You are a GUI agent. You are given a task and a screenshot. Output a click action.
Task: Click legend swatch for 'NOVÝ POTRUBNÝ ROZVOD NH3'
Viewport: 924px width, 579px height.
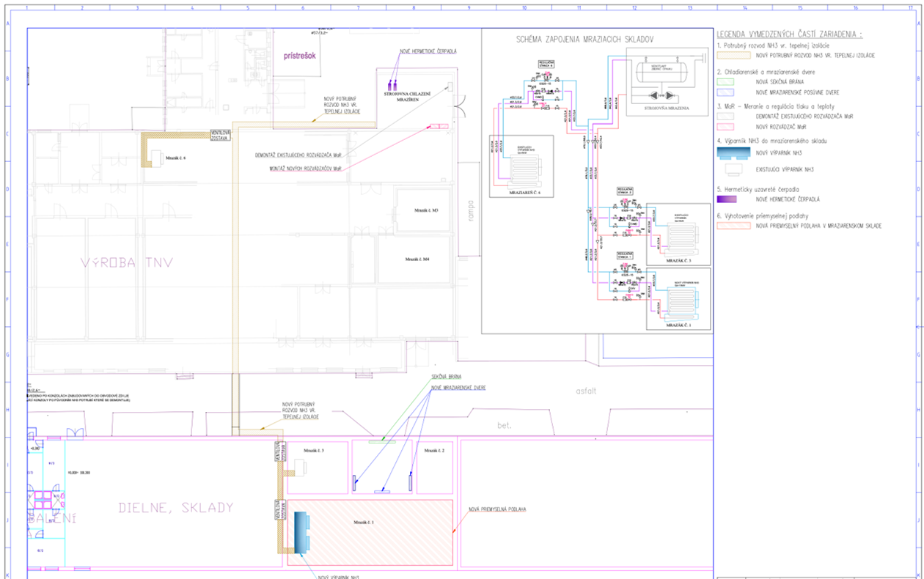click(x=734, y=55)
